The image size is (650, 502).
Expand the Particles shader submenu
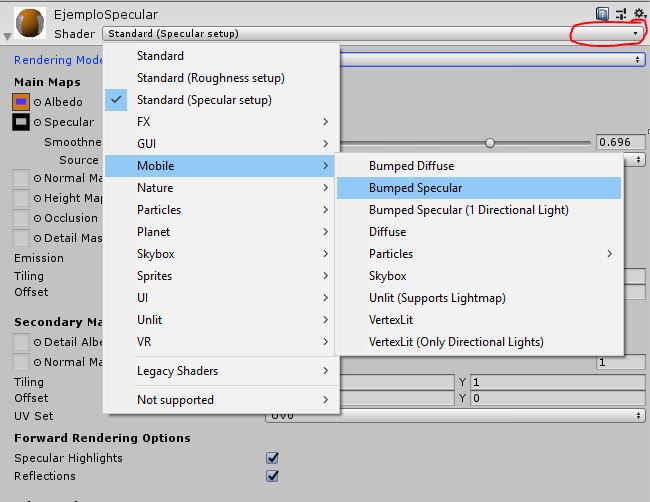coord(222,210)
